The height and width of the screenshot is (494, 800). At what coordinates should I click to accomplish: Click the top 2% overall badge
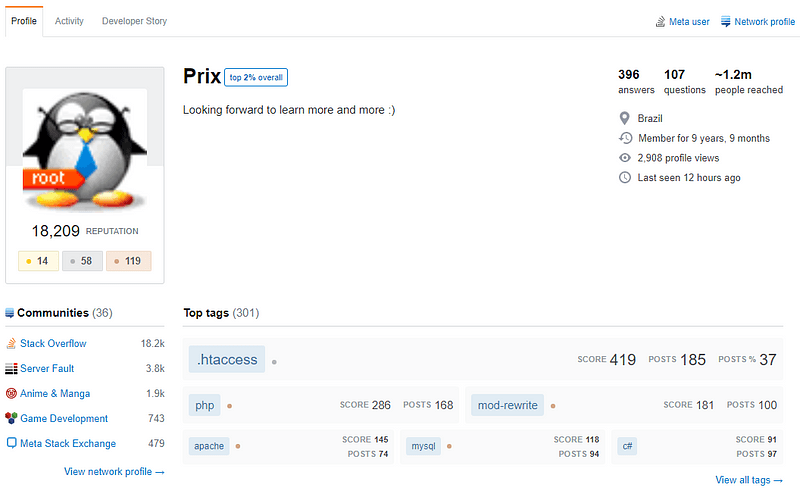[x=256, y=78]
